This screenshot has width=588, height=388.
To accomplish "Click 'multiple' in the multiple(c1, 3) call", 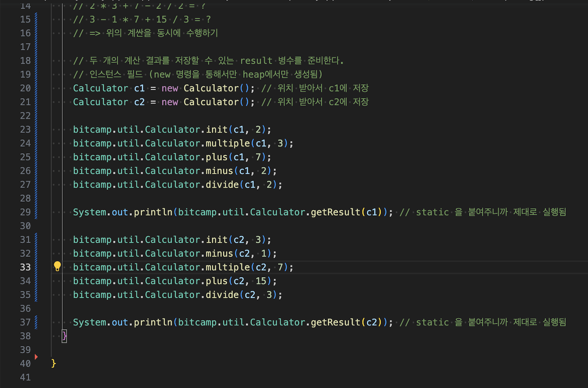I will click(x=228, y=143).
